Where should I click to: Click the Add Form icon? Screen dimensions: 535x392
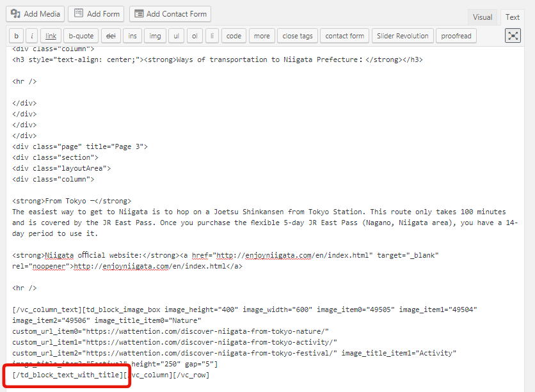pyautogui.click(x=79, y=13)
